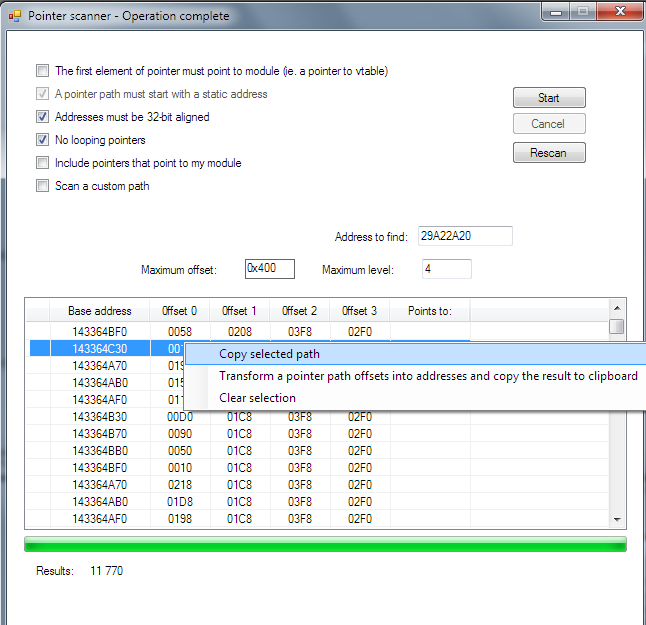
Task: Enable Scan a custom path checkbox
Action: coord(42,186)
